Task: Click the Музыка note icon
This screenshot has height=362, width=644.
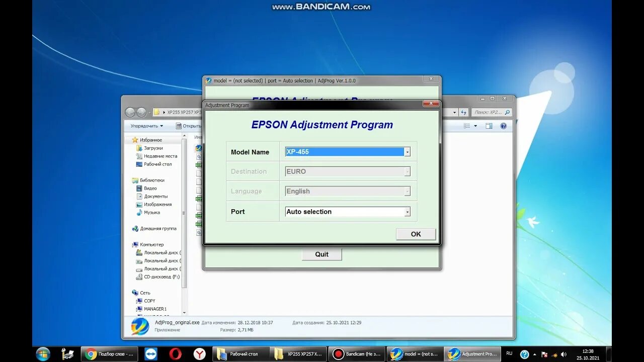Action: pyautogui.click(x=139, y=213)
